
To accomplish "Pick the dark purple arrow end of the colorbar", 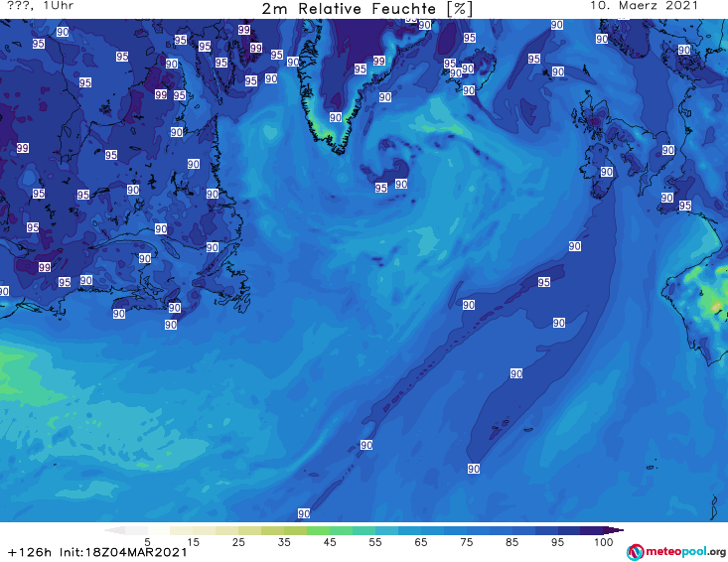I will pos(614,530).
